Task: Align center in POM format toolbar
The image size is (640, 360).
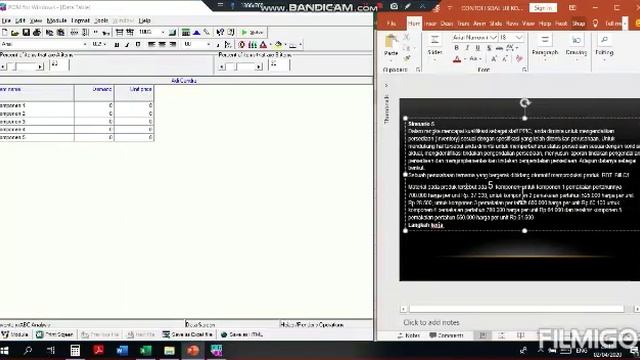Action: click(162, 44)
